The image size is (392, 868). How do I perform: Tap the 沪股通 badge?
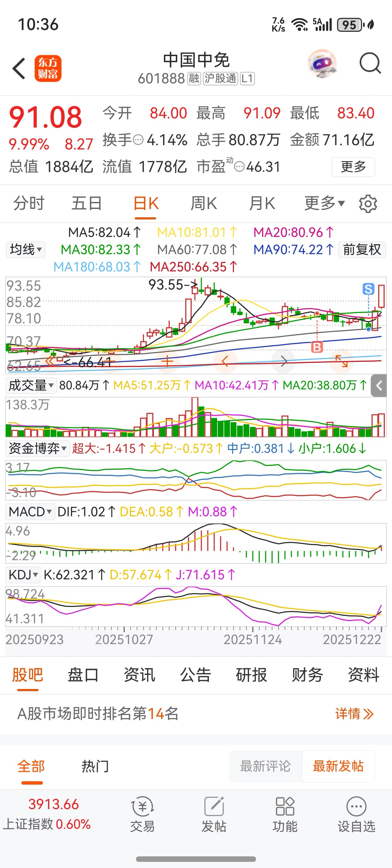coord(221,79)
